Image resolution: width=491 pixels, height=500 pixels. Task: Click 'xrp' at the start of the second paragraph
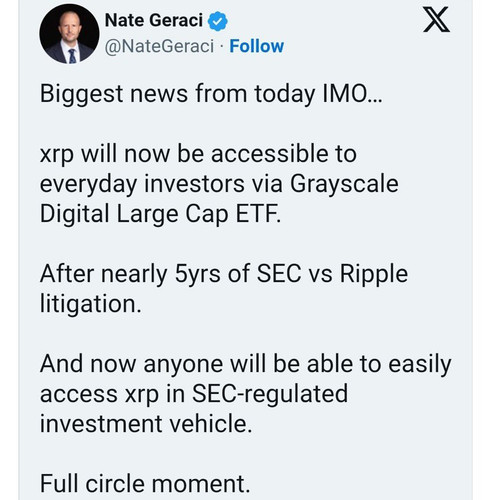click(57, 155)
